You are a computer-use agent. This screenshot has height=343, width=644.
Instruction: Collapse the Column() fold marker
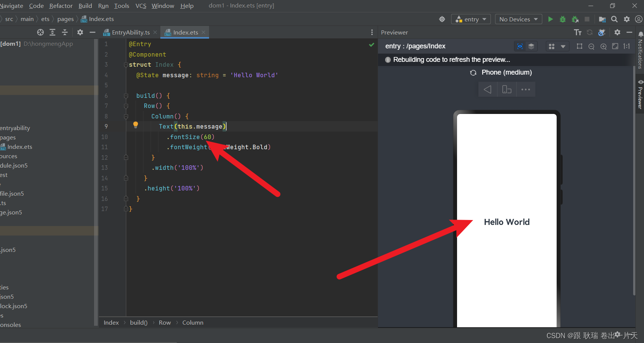tap(126, 117)
